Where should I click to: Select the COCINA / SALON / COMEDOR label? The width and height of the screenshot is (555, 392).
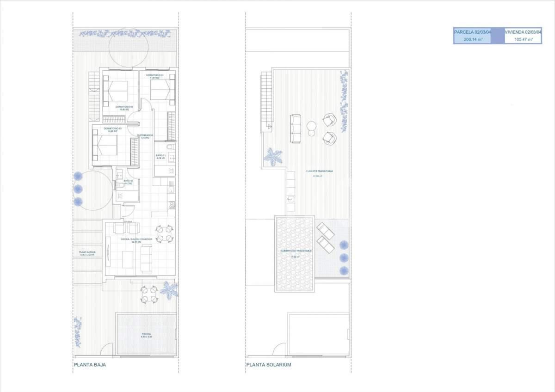coord(136,240)
